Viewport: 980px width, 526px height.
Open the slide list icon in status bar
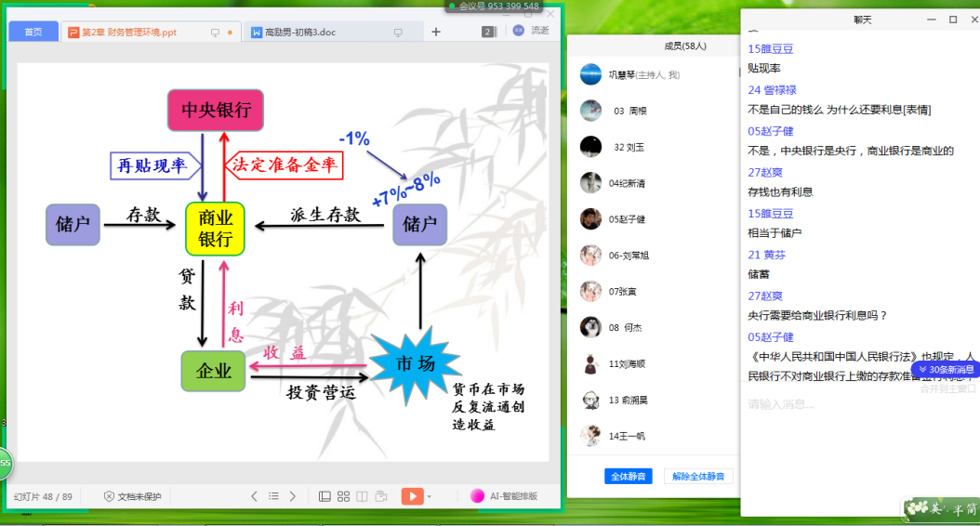click(273, 496)
